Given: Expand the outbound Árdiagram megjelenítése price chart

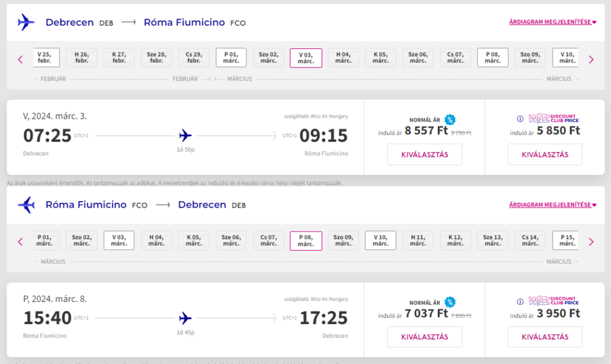Looking at the screenshot, I should (x=553, y=22).
